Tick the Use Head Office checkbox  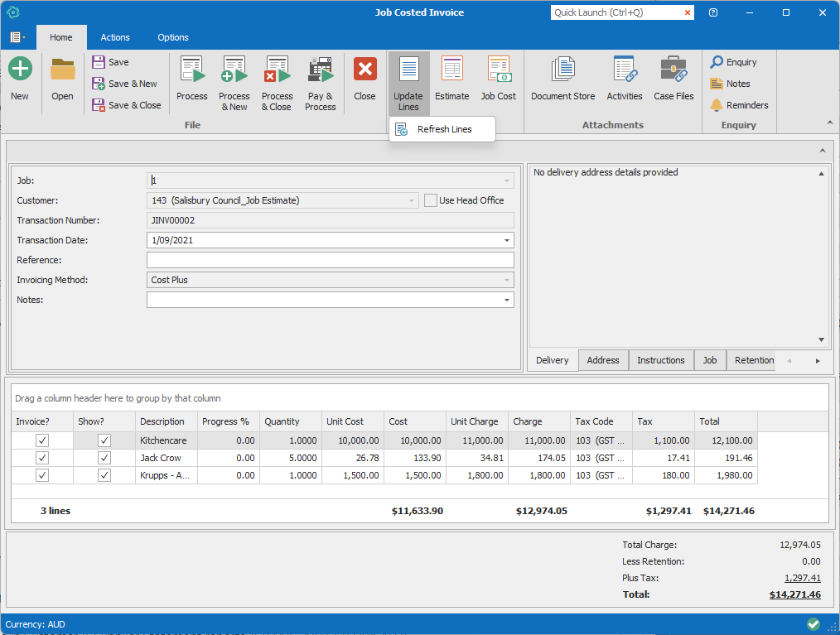click(x=431, y=200)
